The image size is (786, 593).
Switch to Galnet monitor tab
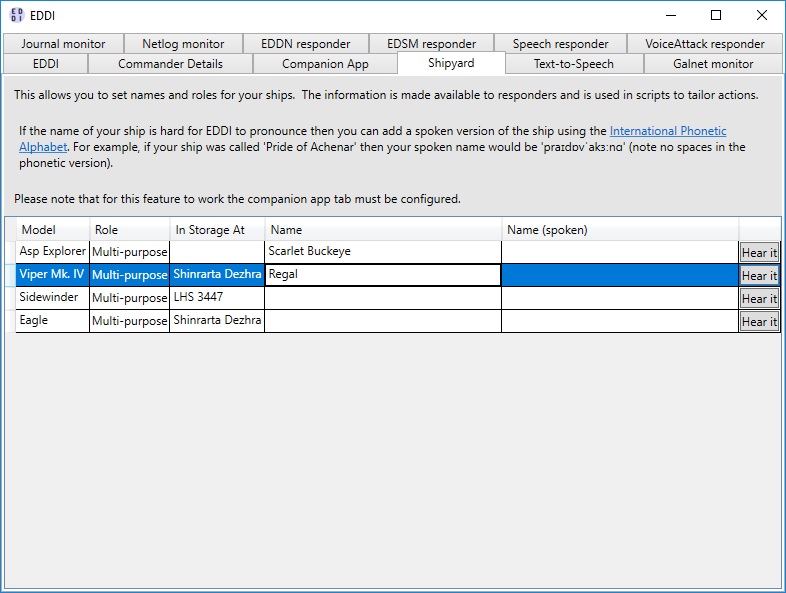tap(713, 64)
